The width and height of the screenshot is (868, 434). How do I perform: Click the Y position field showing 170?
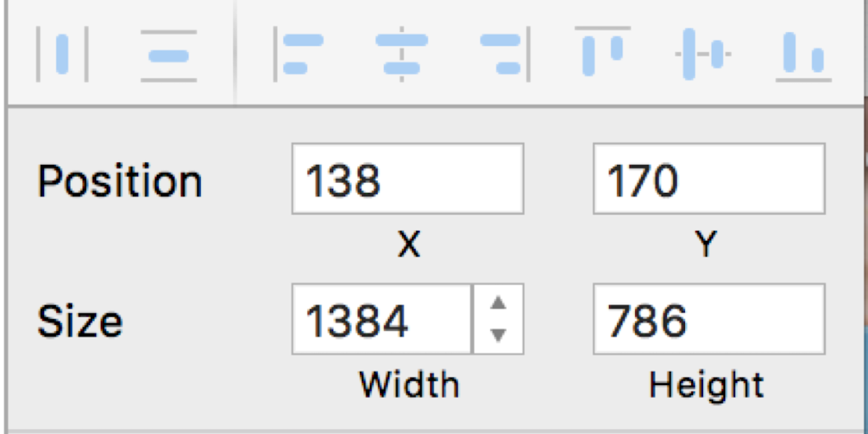708,179
